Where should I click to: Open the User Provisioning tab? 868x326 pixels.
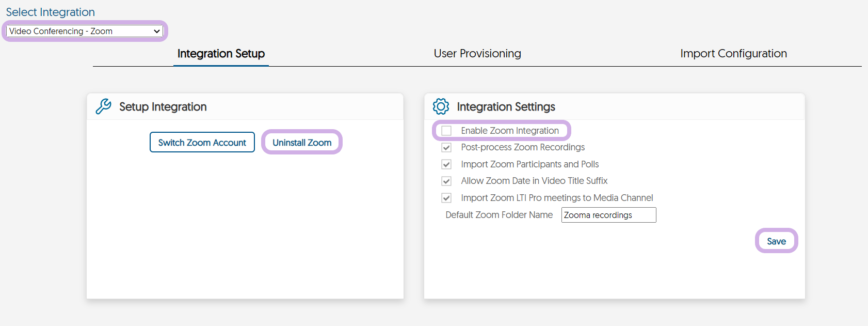click(x=477, y=54)
